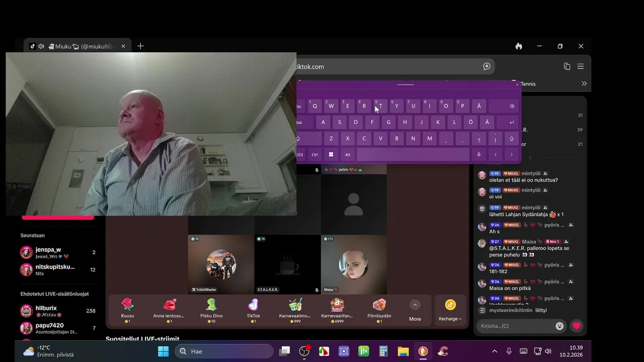This screenshot has width=644, height=362.
Task: Toggle the Alt key on touch keyboard
Action: 347,154
